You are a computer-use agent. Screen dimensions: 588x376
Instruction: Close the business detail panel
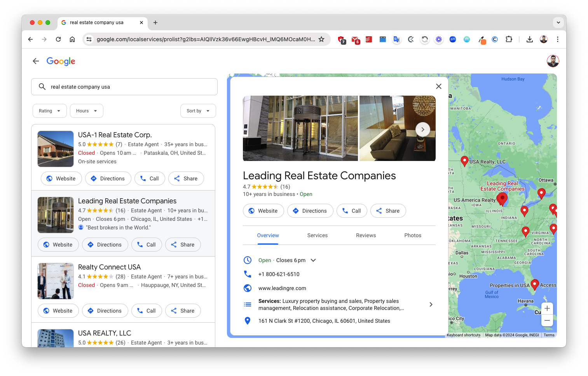tap(438, 86)
